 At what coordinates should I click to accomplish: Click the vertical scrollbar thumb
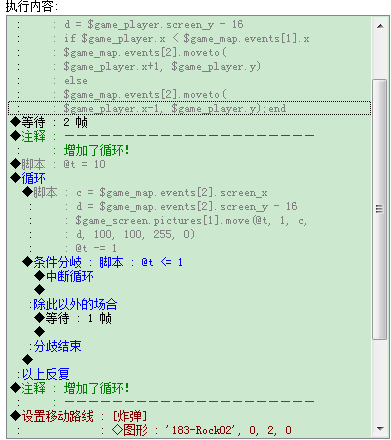(x=380, y=209)
